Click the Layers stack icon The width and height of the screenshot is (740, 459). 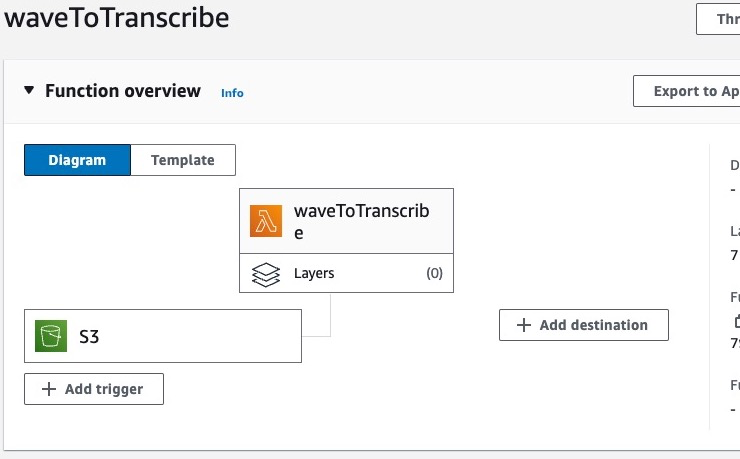pos(266,275)
